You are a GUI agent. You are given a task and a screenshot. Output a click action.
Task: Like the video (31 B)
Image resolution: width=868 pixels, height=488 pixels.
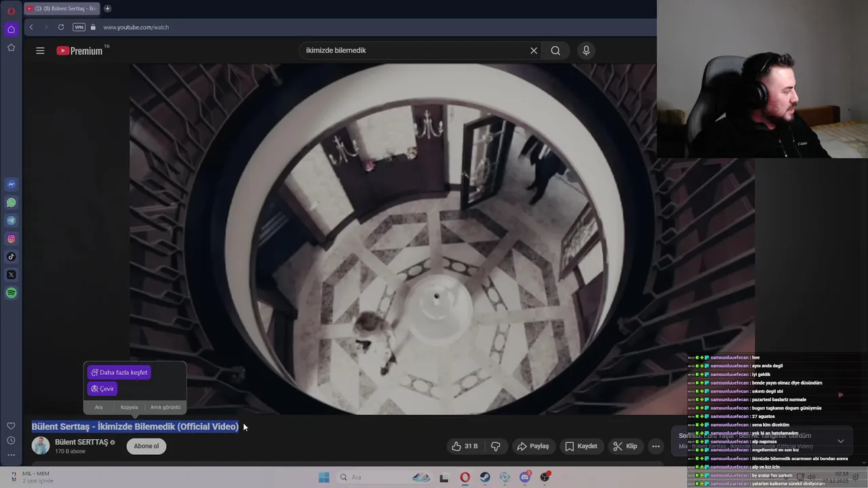point(465,446)
